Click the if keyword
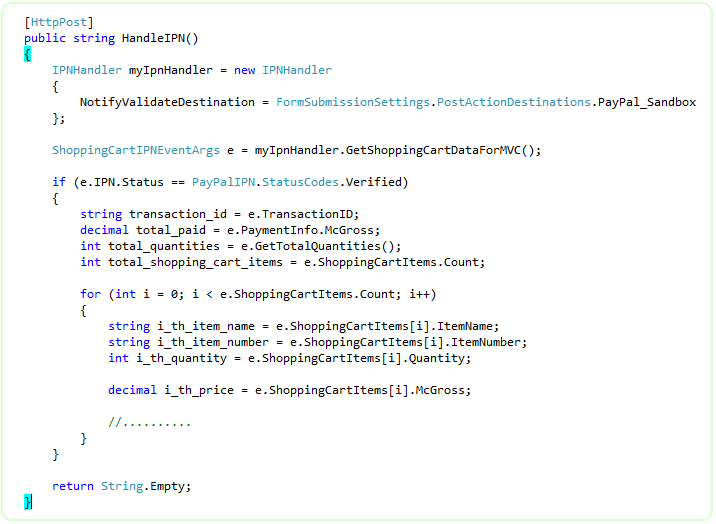 [x=59, y=182]
